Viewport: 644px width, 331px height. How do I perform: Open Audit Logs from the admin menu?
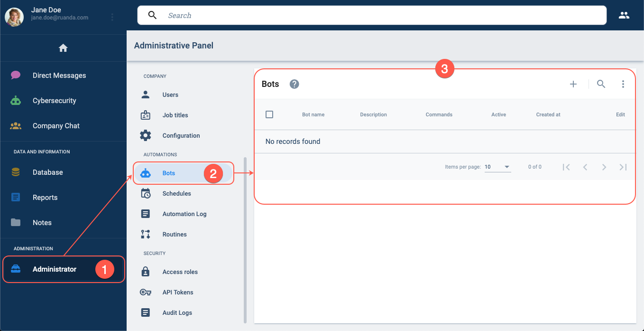pos(177,313)
